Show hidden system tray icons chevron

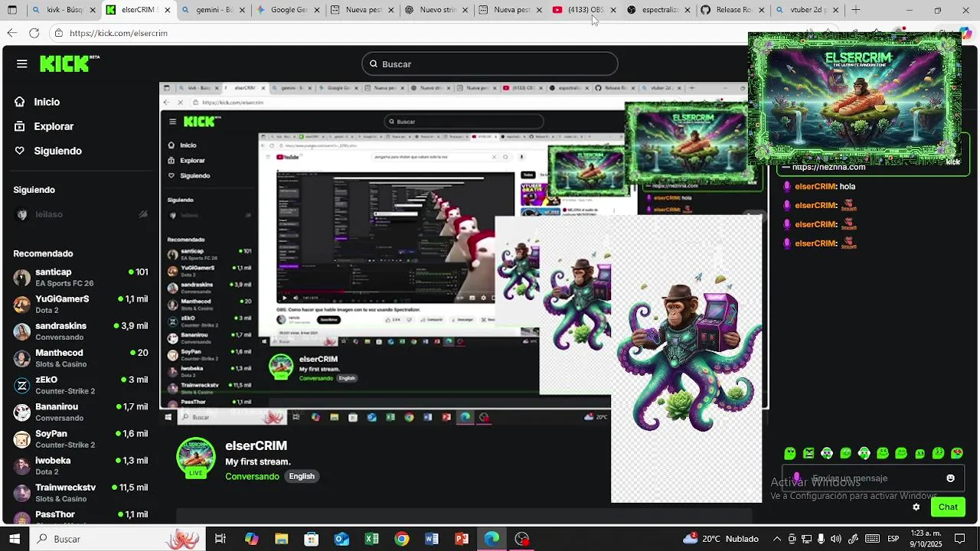(777, 539)
